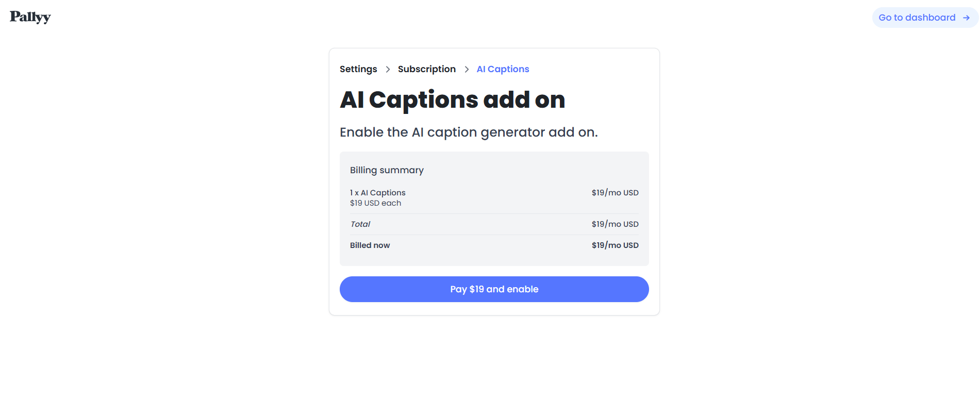Click the price in the Total row
The image size is (980, 415).
point(614,224)
